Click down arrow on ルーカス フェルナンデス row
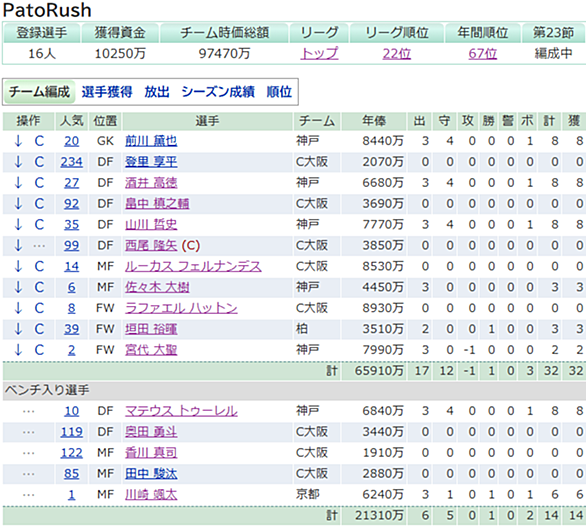The image size is (586, 527). click(x=18, y=266)
